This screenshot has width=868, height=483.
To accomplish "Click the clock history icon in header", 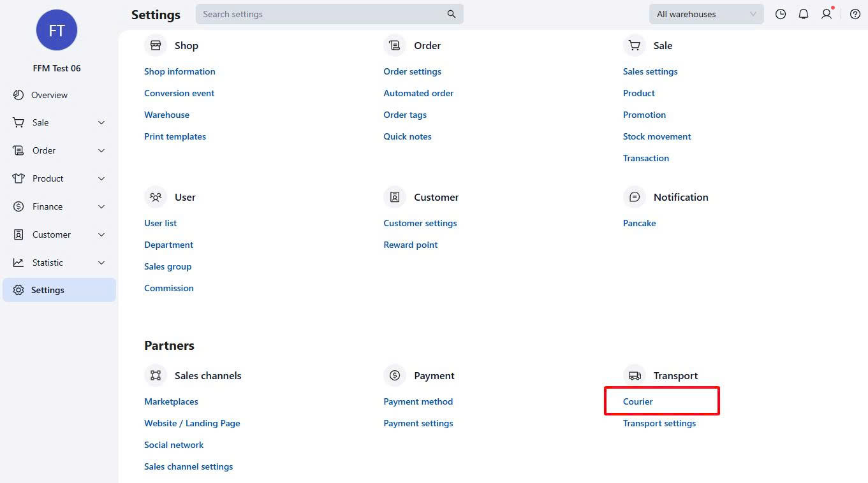I will (780, 14).
